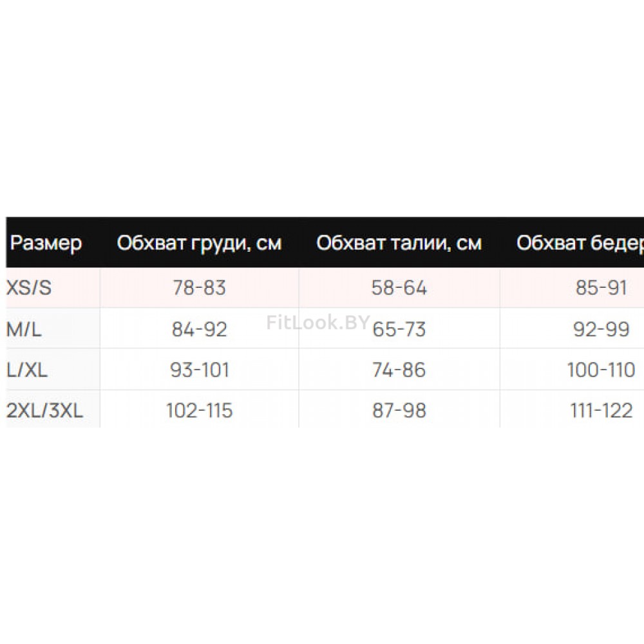Select the XS/S size row label
This screenshot has height=644, width=644.
click(29, 287)
